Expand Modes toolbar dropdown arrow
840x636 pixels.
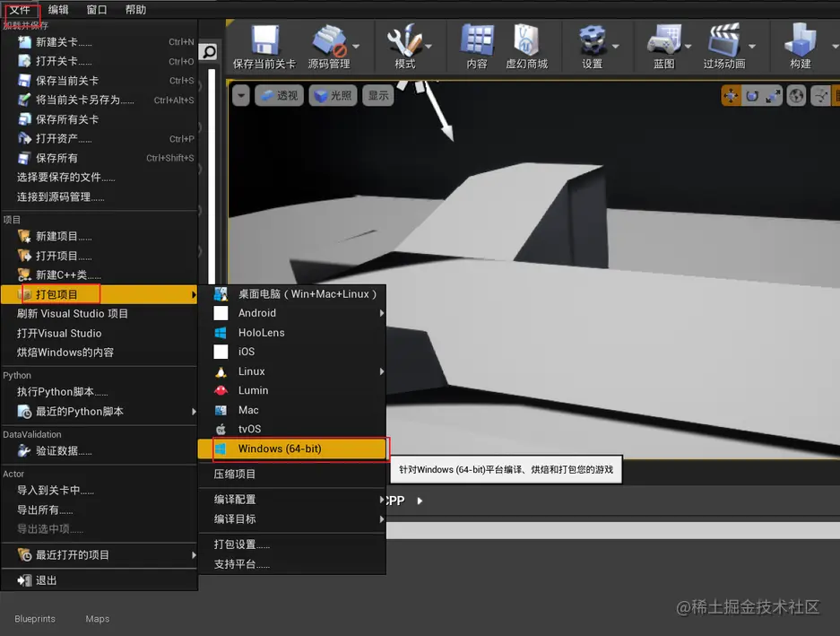[x=429, y=47]
